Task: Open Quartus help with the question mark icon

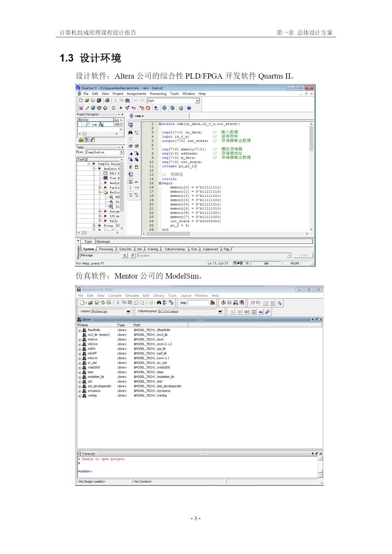Action: coord(189,108)
